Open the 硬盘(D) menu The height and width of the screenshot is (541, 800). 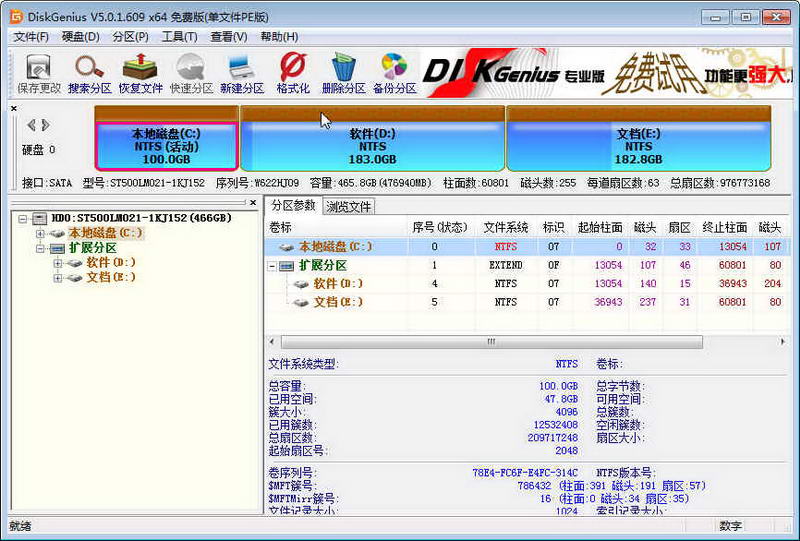point(81,37)
